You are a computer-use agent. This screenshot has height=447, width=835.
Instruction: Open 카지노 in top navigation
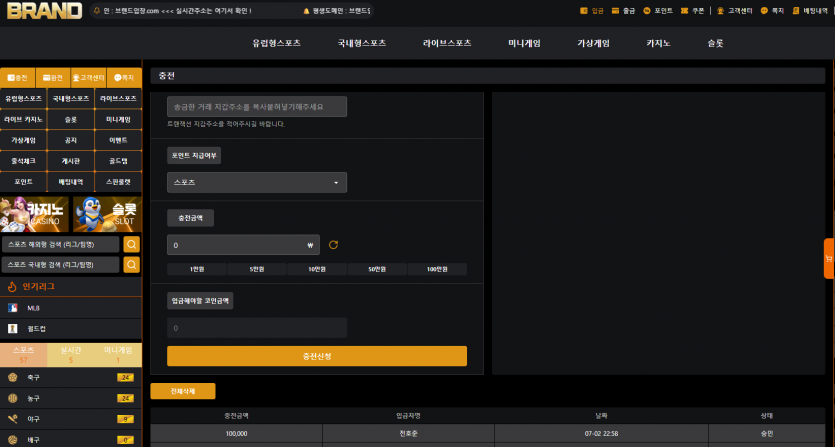click(658, 43)
